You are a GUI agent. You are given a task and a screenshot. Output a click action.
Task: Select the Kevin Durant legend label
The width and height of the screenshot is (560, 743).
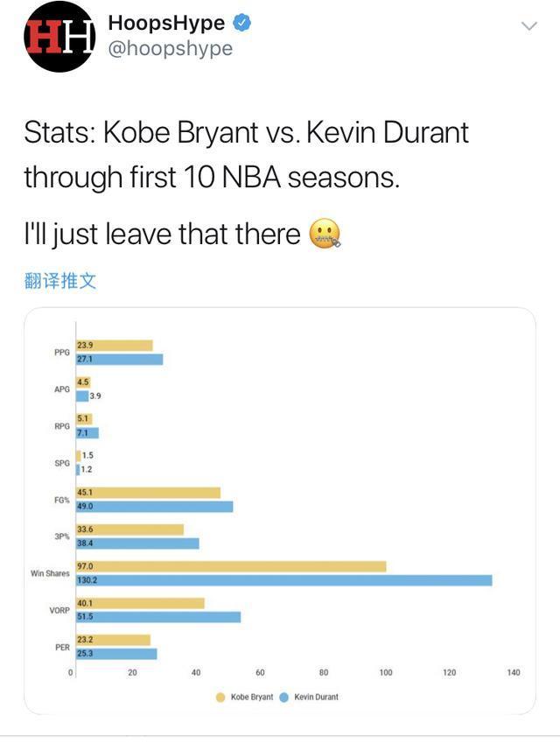coord(316,697)
